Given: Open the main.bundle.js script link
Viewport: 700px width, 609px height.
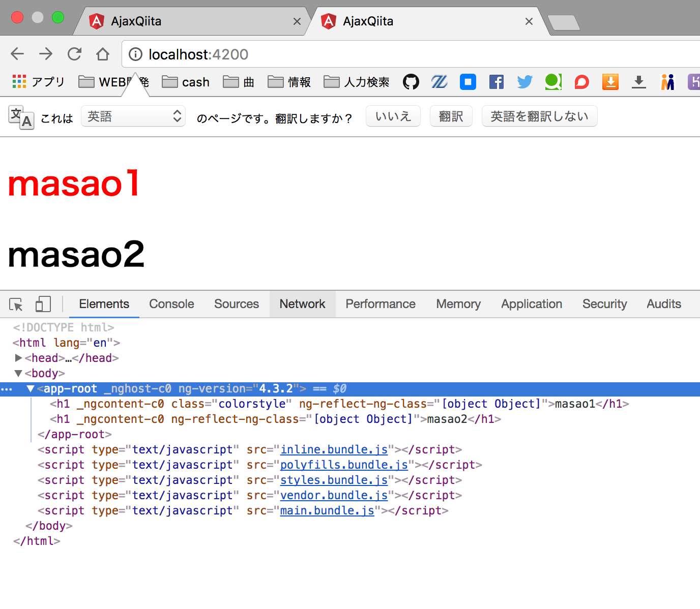Looking at the screenshot, I should pyautogui.click(x=327, y=510).
